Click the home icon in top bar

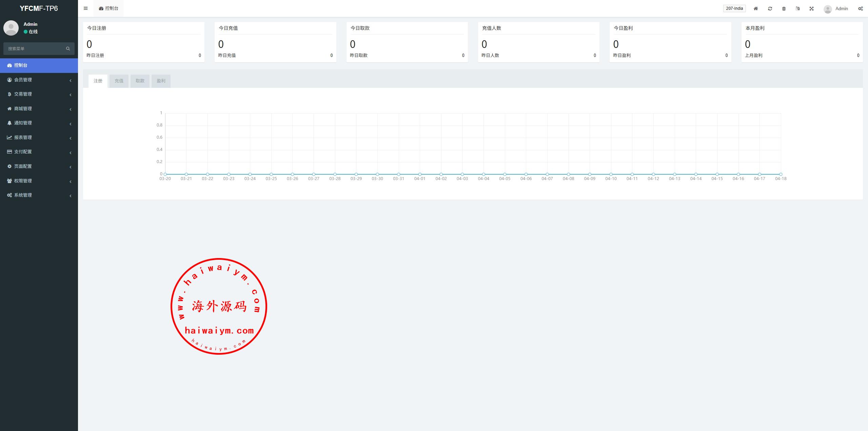point(756,9)
